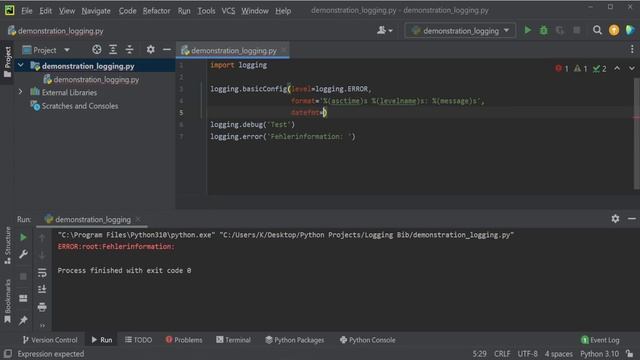The height and width of the screenshot is (360, 640).
Task: Open demonstration_logging run configuration dropdown
Action: (x=460, y=31)
